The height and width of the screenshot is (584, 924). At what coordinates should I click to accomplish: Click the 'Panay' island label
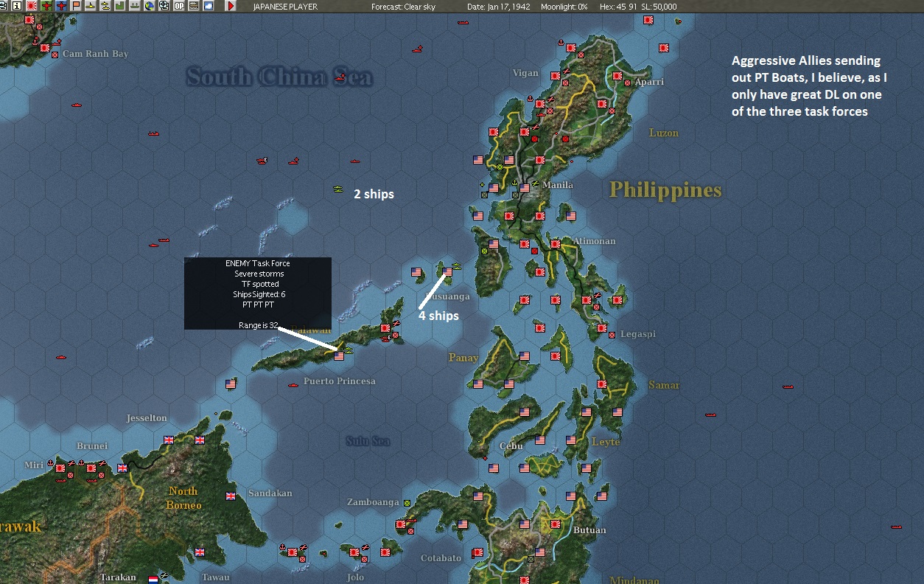point(463,358)
